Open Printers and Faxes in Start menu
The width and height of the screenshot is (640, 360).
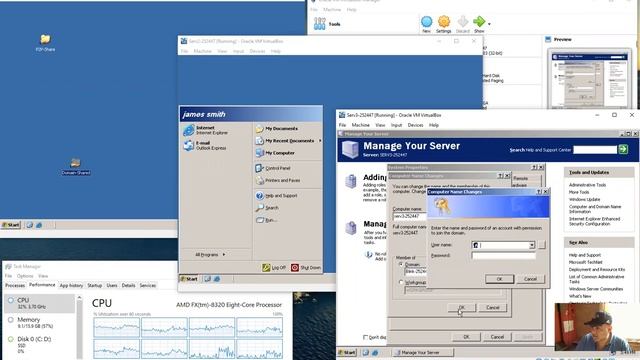coord(278,180)
